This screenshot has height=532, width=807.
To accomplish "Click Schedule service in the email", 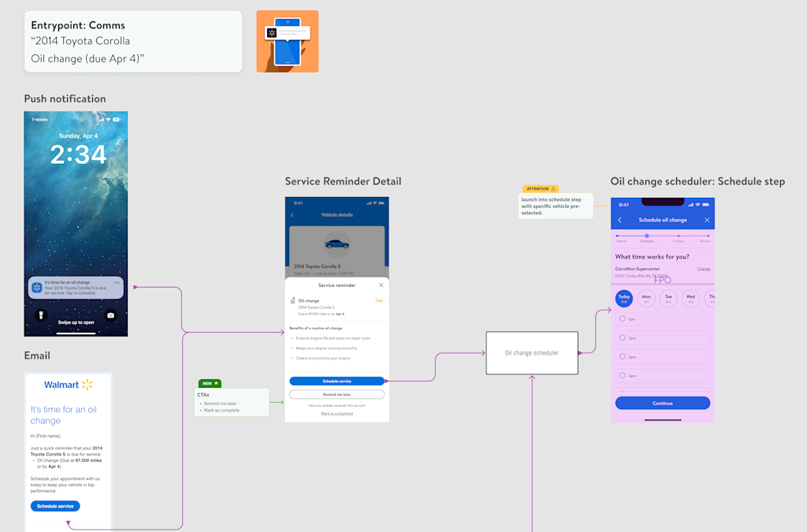I will click(55, 505).
